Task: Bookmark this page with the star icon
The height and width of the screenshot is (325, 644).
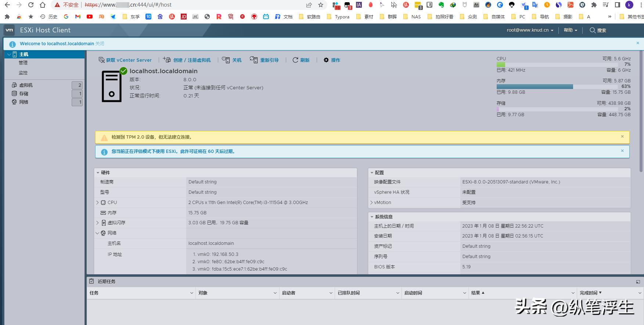Action: pos(321,5)
